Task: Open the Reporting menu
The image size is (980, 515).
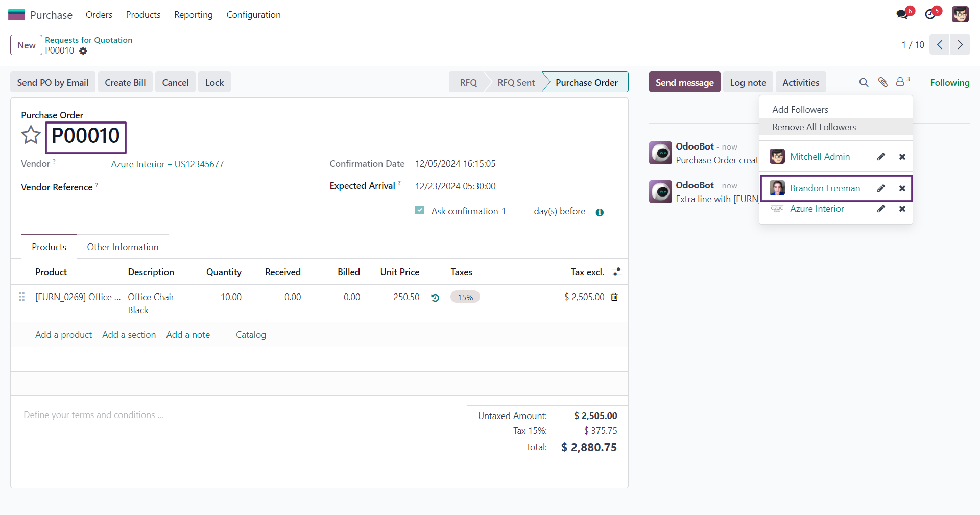Action: click(x=193, y=15)
